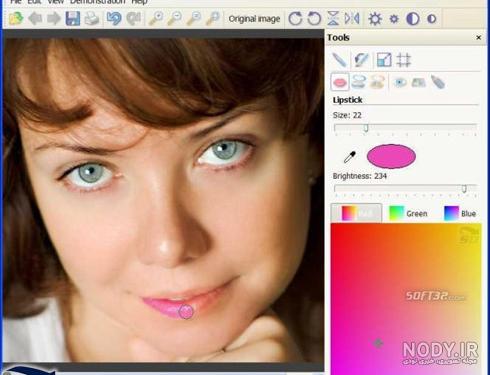The image size is (490, 375).
Task: Increase contrast with the large half-circle icon
Action: [x=413, y=19]
